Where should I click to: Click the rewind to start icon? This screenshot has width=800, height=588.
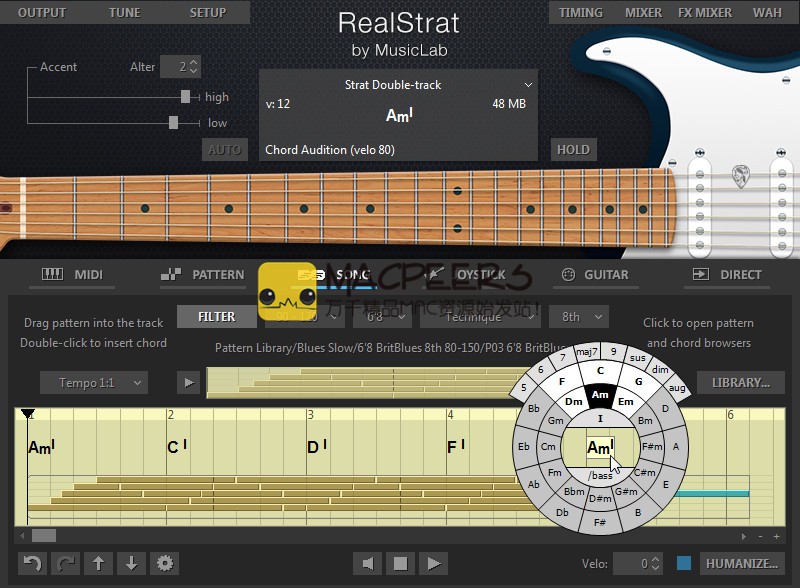pyautogui.click(x=368, y=563)
